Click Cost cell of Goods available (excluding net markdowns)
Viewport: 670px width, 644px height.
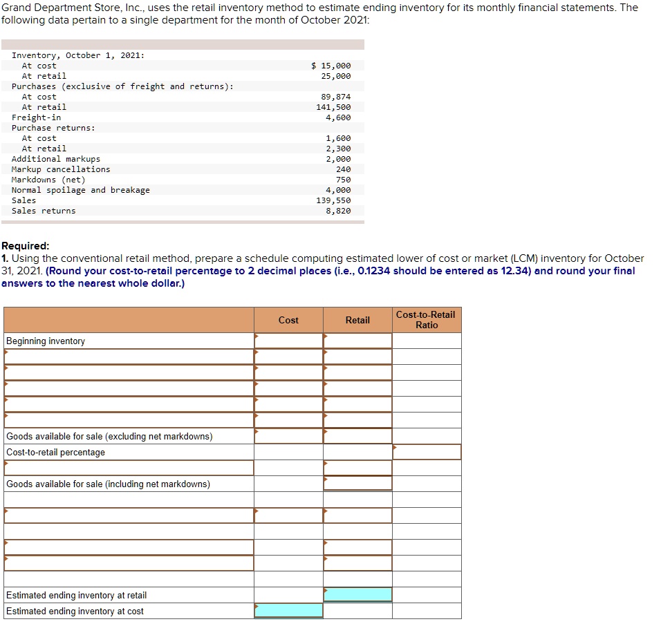(288, 436)
